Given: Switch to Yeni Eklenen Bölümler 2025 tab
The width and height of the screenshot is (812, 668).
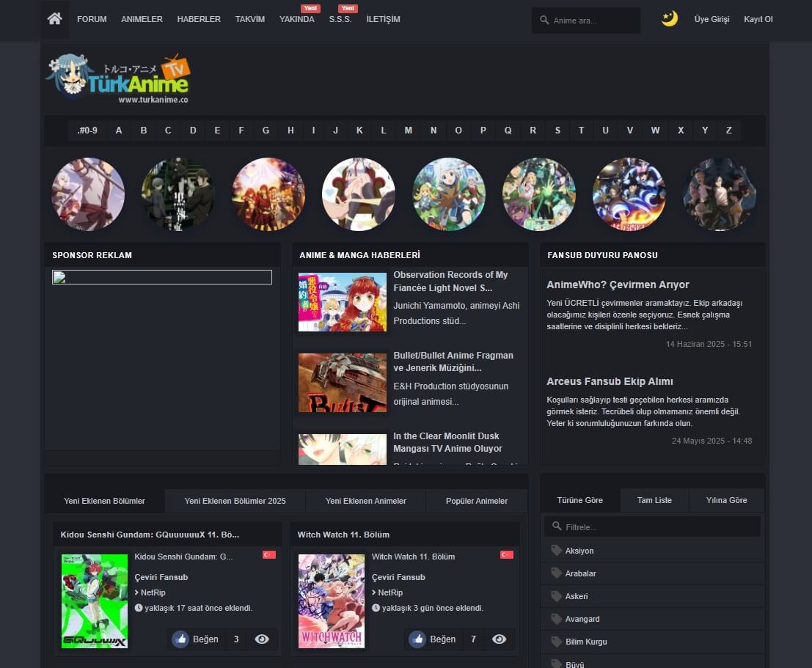Looking at the screenshot, I should [x=235, y=501].
